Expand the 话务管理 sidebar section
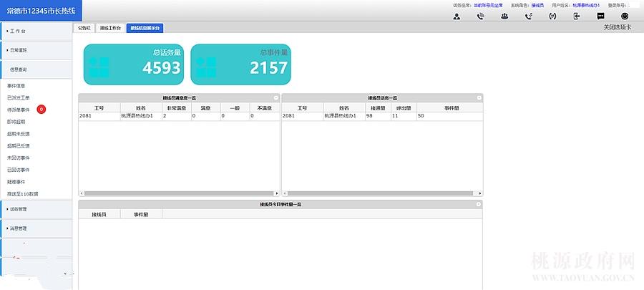This screenshot has height=290, width=644. coord(36,209)
